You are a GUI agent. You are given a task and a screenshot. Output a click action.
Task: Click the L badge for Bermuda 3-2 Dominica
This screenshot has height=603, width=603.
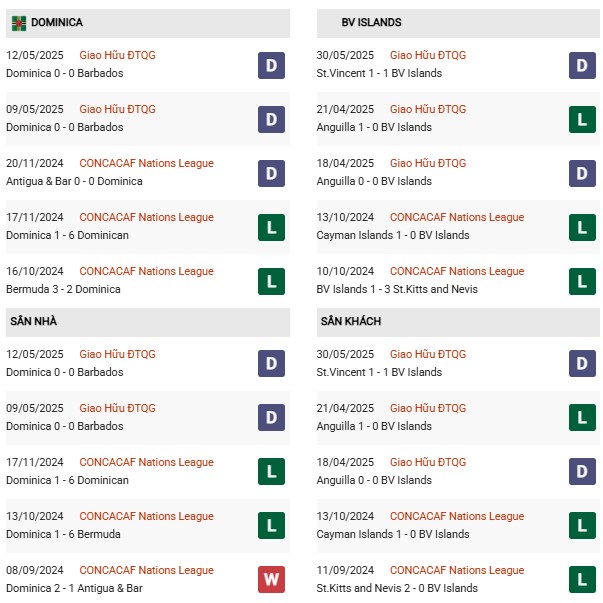[271, 282]
